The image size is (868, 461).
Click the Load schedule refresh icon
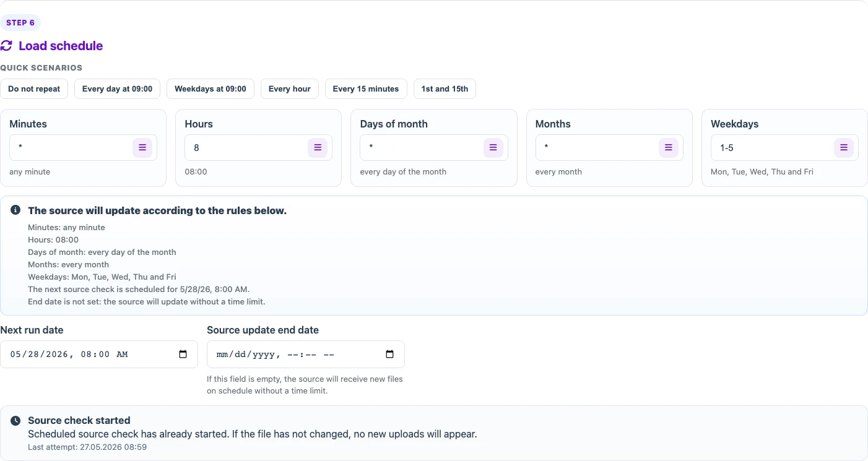(x=6, y=46)
